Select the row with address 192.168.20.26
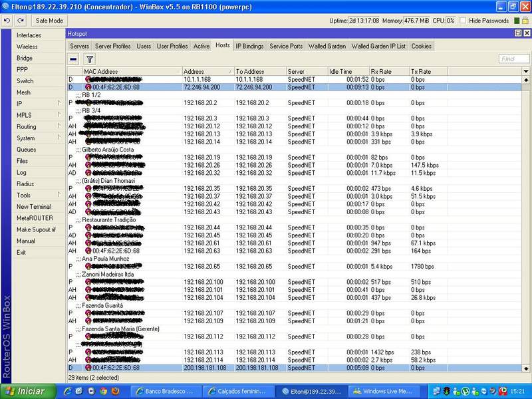This screenshot has width=532, height=399. (x=295, y=165)
